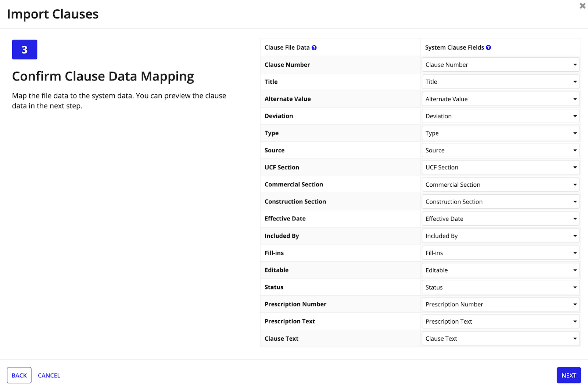588x388 pixels.
Task: Expand the Prescription Number dropdown
Action: [x=500, y=304]
